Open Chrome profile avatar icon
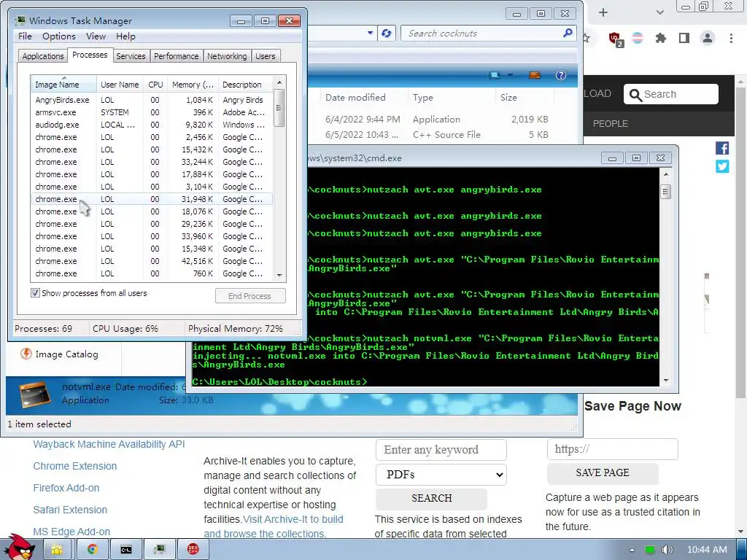 click(708, 38)
